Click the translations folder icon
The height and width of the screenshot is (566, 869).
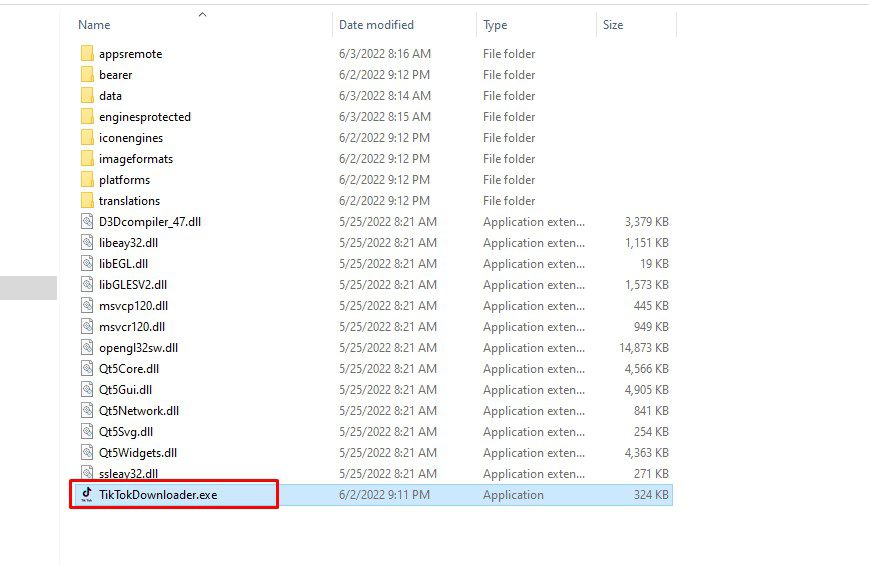(87, 201)
